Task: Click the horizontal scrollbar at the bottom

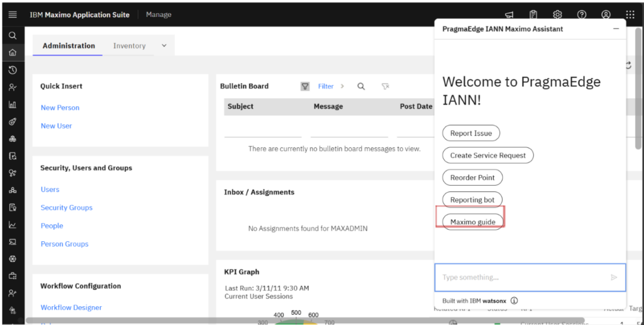Action: coord(305,320)
